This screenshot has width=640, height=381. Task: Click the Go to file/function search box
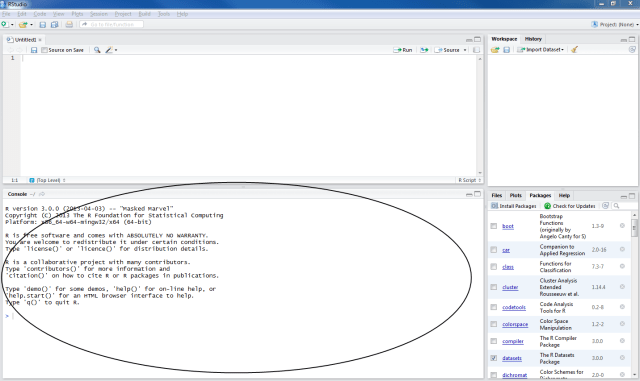(111, 25)
